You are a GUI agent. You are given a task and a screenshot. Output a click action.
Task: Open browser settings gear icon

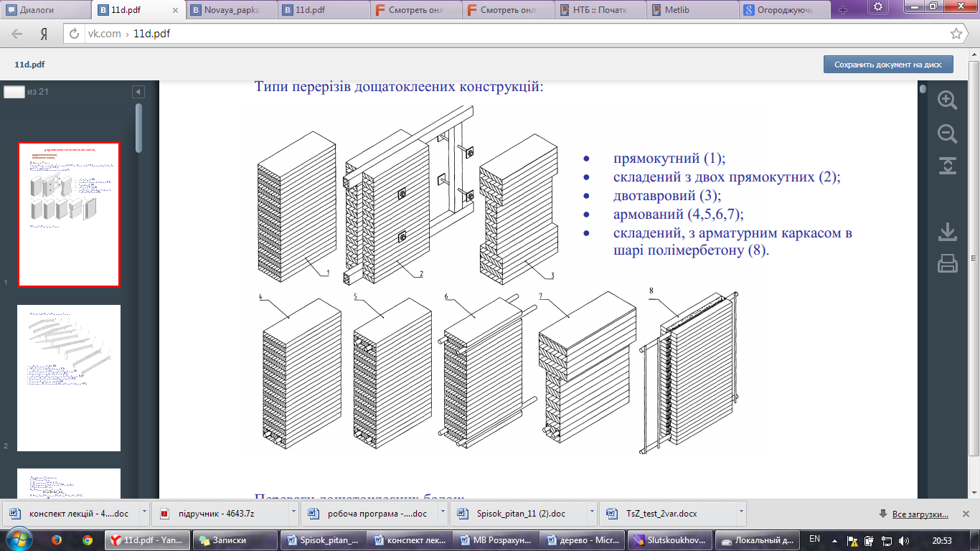[878, 7]
